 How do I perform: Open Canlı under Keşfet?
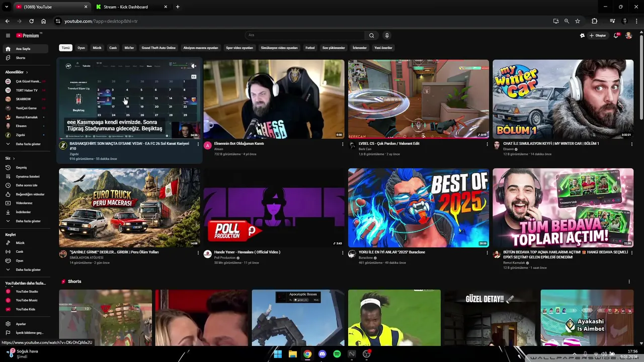(25, 251)
